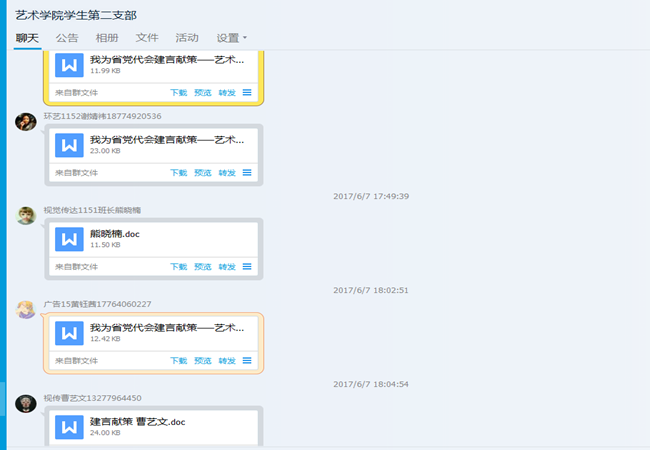This screenshot has width=650, height=450.
Task: Open avatar of sender 广告15 (17764060227)
Action: coord(26,310)
